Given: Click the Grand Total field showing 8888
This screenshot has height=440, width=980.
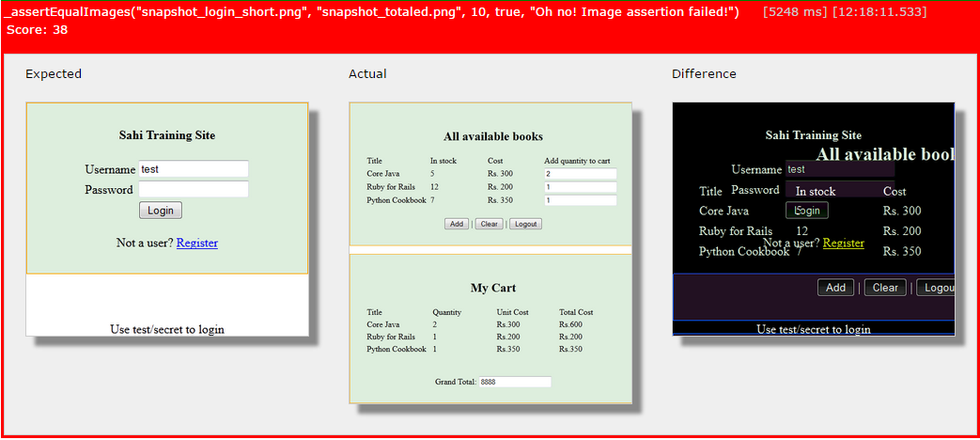Looking at the screenshot, I should [x=514, y=382].
